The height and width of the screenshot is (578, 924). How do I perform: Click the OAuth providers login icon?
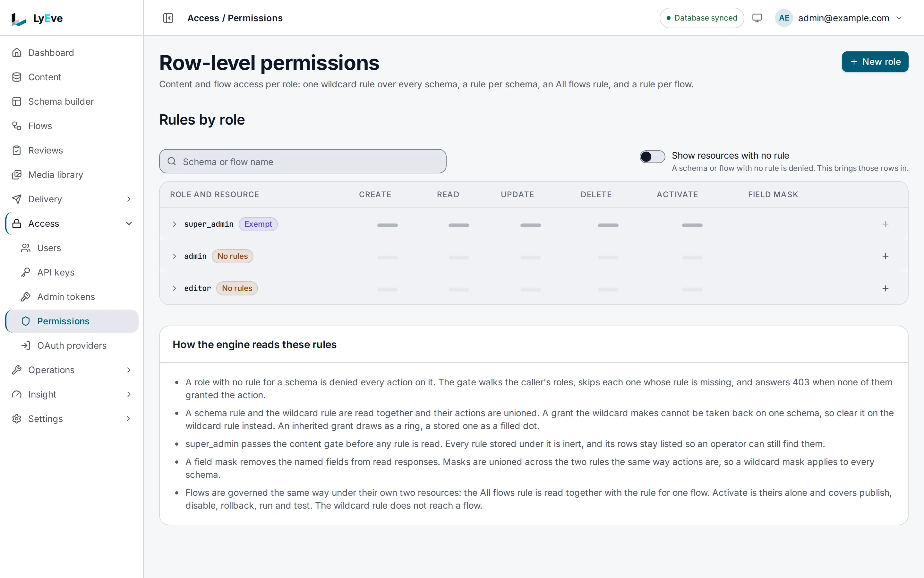(26, 346)
